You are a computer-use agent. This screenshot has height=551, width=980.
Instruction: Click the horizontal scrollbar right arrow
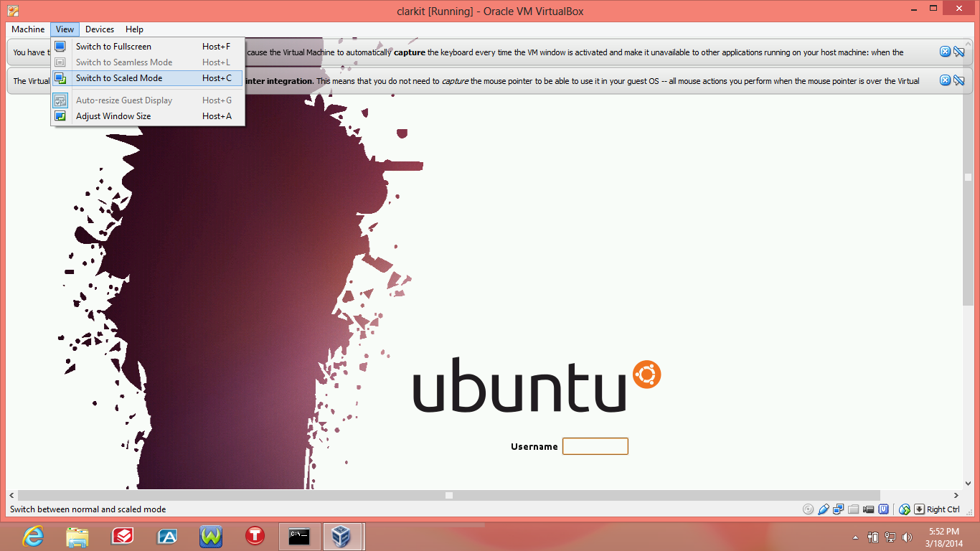point(956,495)
